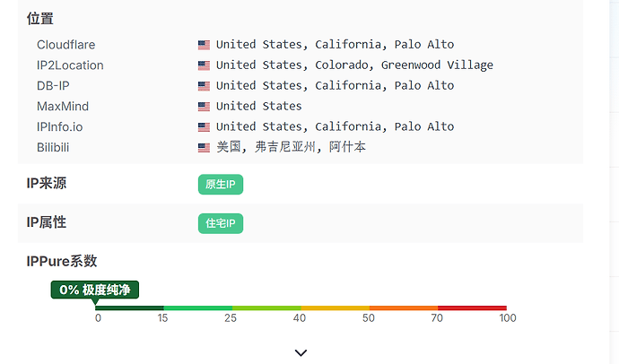Click the IPPure系数 heading
This screenshot has height=364, width=619.
62,261
